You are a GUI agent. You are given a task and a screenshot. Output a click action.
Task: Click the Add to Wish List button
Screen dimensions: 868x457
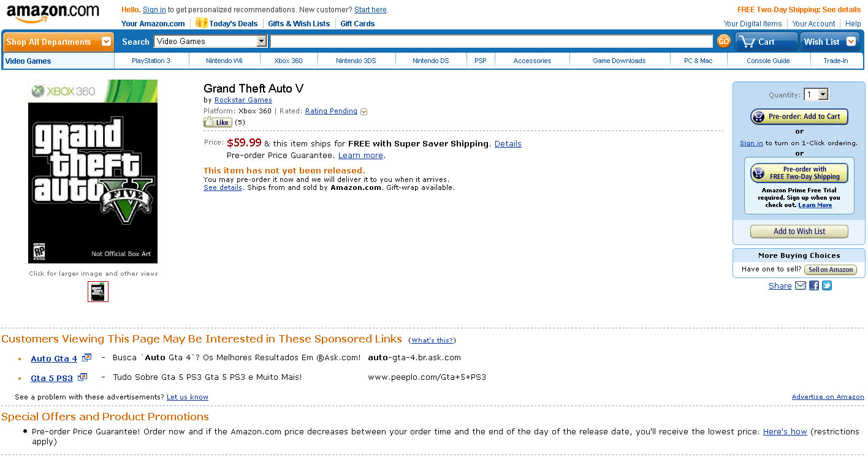coord(799,232)
